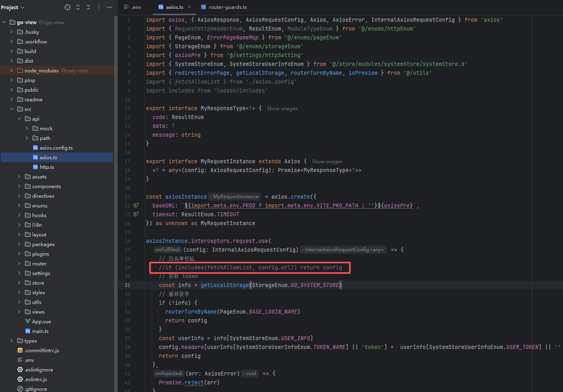This screenshot has height=392, width=563.
Task: Hide the Project tool window via minimize dash
Action: coord(109,7)
